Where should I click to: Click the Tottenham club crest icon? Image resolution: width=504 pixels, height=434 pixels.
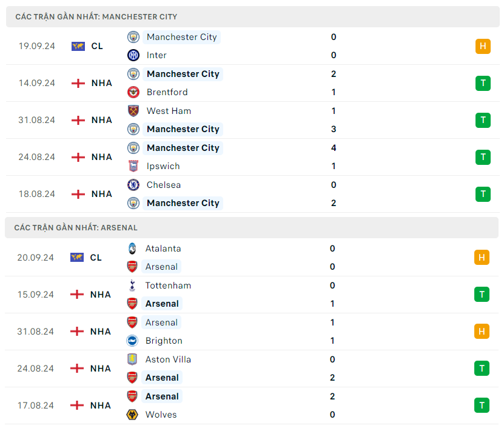pyautogui.click(x=132, y=285)
